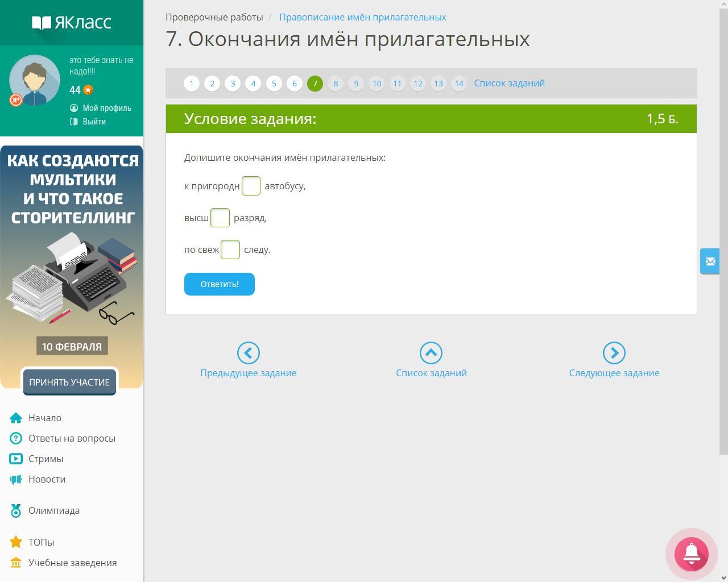Click the Мой профиль person icon
The height and width of the screenshot is (582, 728).
(74, 108)
